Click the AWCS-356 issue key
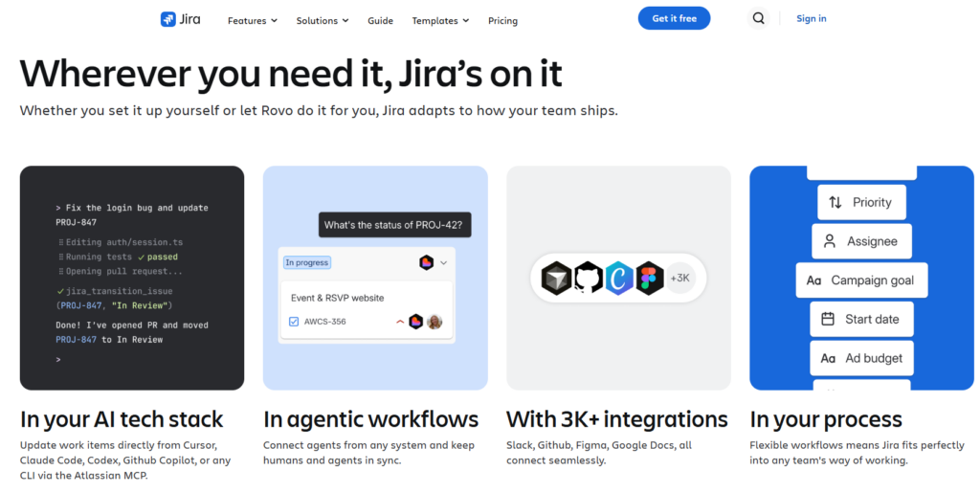The height and width of the screenshot is (493, 980). click(x=325, y=322)
